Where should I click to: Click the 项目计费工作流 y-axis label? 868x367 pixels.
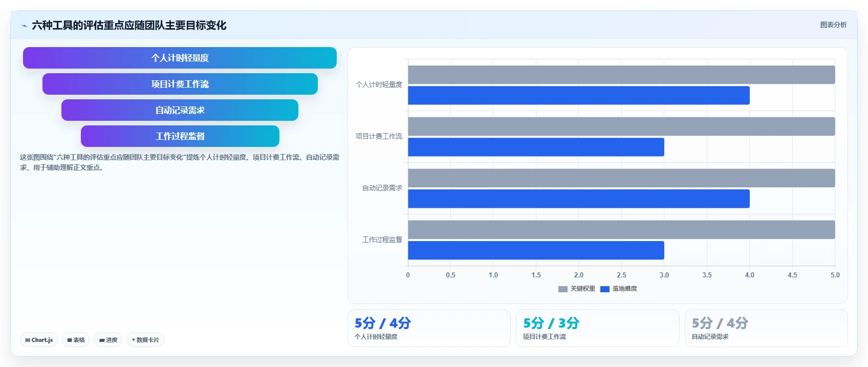[x=379, y=136]
